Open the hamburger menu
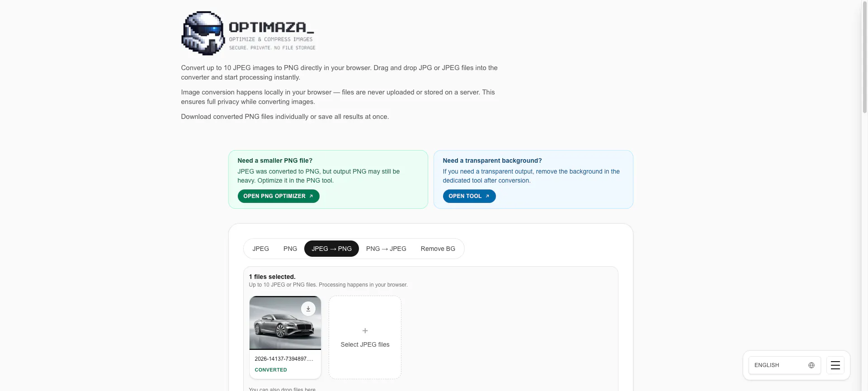The image size is (868, 391). [x=835, y=365]
